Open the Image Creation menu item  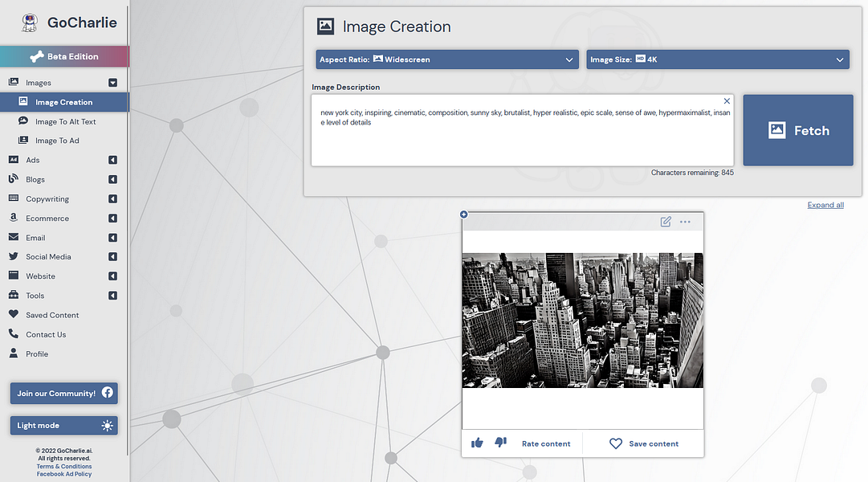pos(64,102)
